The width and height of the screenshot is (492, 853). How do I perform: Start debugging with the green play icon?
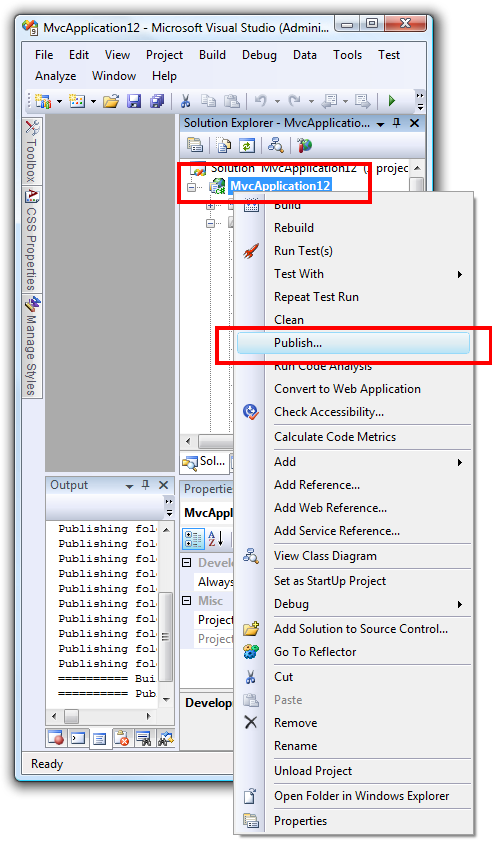[x=391, y=101]
